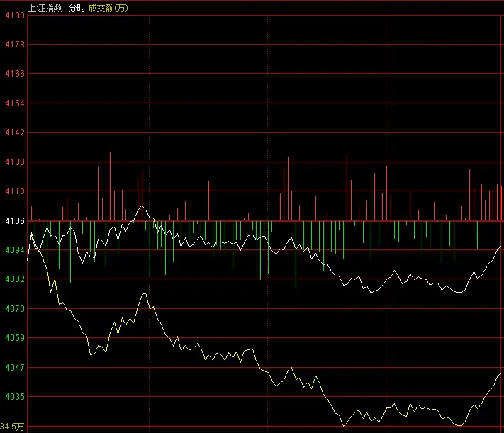The width and height of the screenshot is (504, 433).
Task: Select the green 4035 axis label
Action: [x=15, y=397]
